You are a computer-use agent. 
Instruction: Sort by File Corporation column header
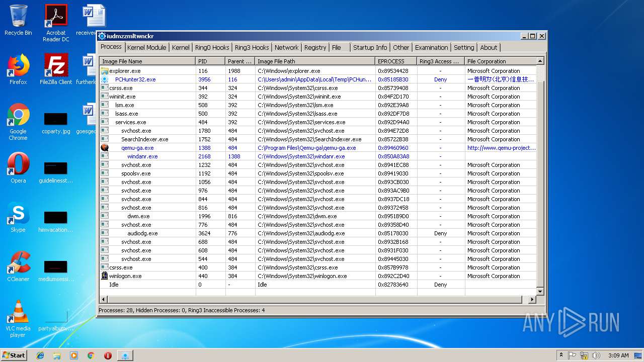click(x=501, y=61)
